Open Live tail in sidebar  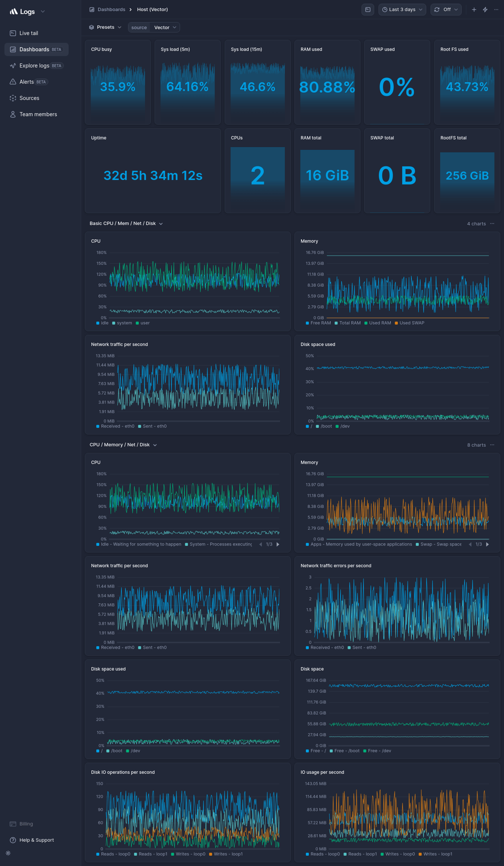(x=36, y=33)
